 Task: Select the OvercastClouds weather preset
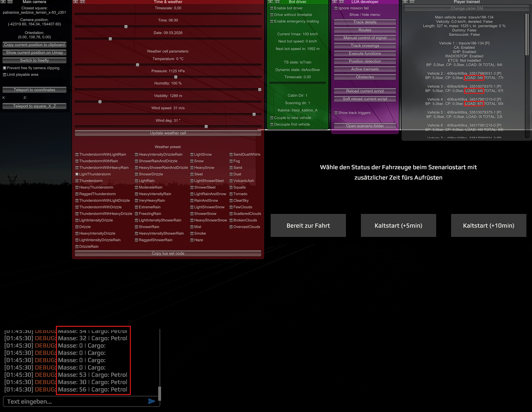pyautogui.click(x=231, y=227)
